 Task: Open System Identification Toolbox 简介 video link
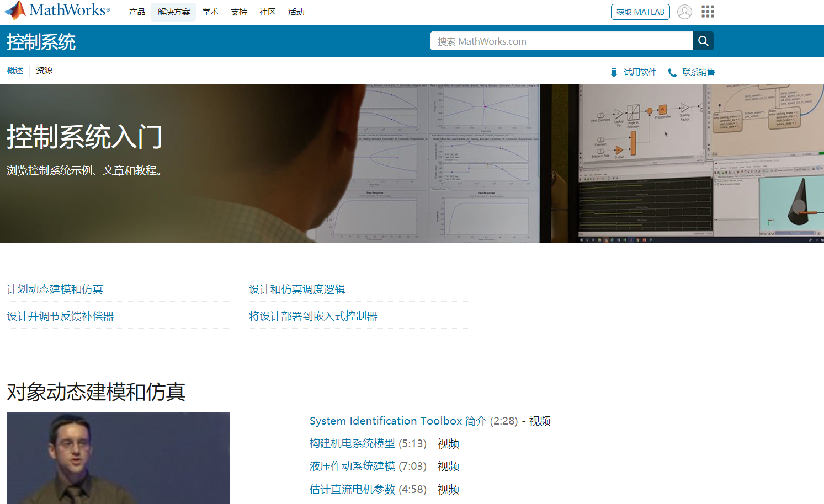click(x=398, y=421)
